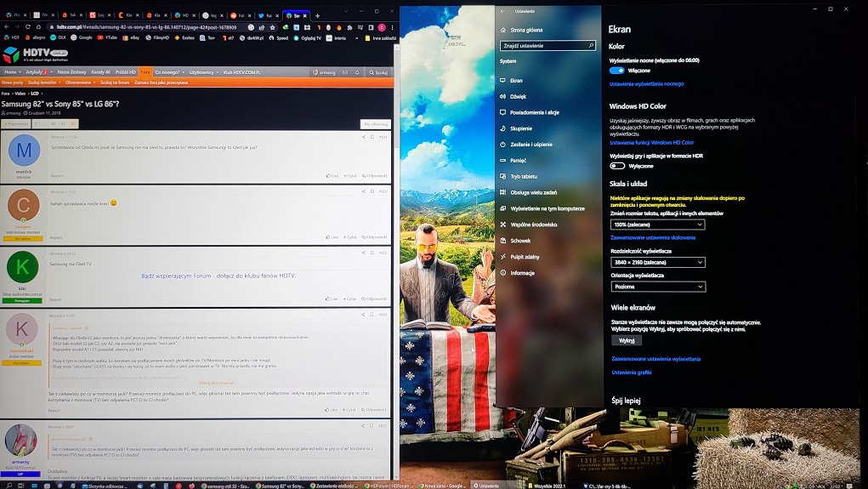This screenshot has width=868, height=489.
Task: Open Skupienie moon icon in Settings
Action: (x=502, y=128)
